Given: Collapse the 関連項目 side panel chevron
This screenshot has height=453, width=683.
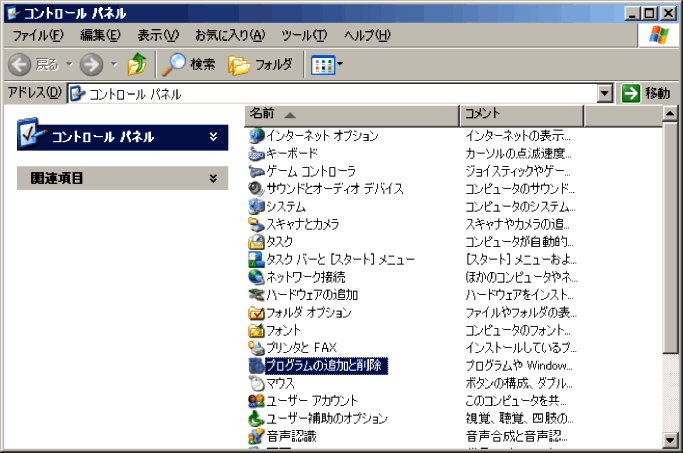Looking at the screenshot, I should (x=213, y=178).
